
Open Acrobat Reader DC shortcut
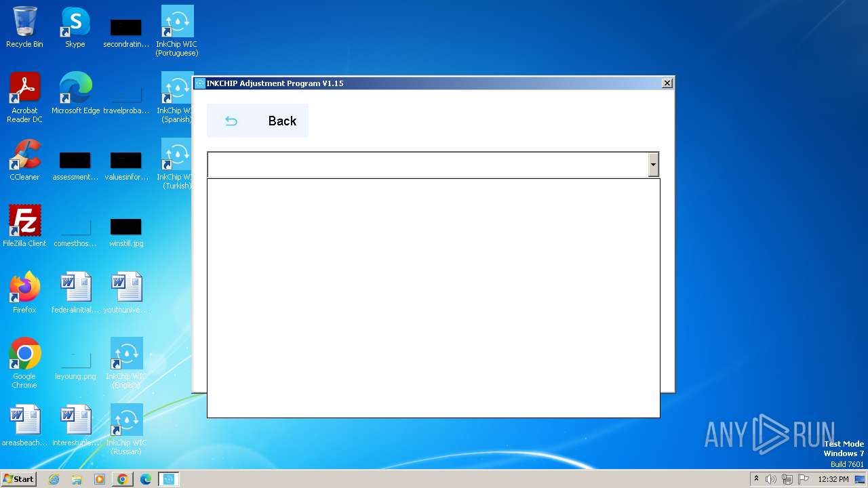(x=25, y=98)
